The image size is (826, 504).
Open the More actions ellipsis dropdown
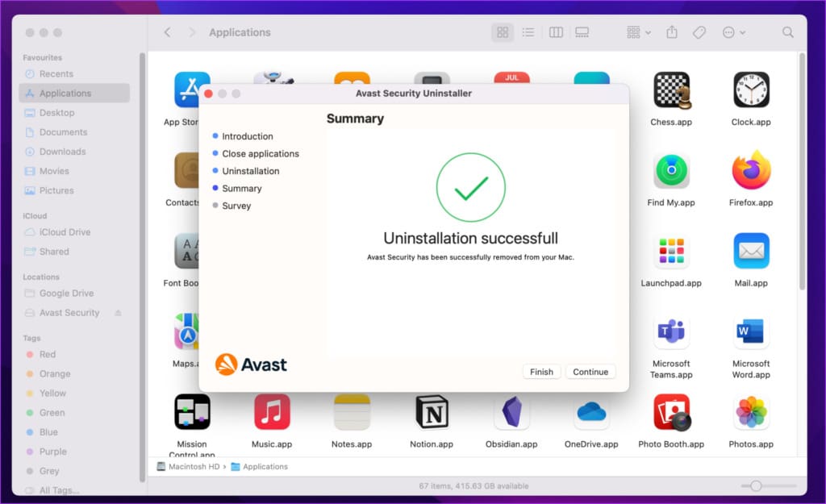pyautogui.click(x=733, y=32)
